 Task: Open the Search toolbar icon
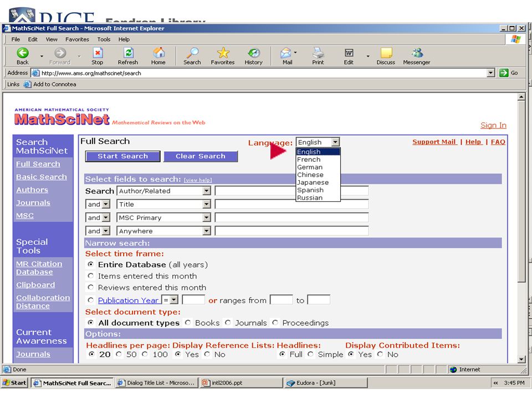point(192,53)
